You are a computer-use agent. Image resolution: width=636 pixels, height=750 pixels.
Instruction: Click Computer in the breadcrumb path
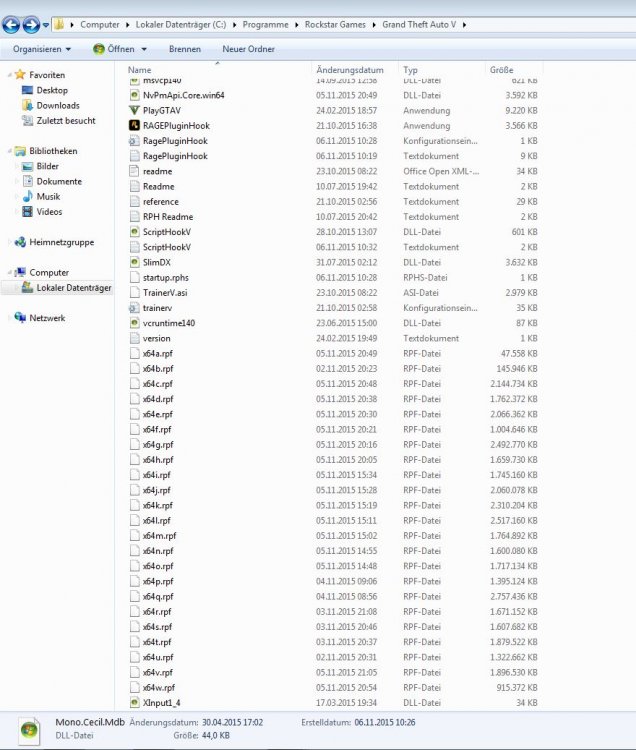pyautogui.click(x=99, y=24)
